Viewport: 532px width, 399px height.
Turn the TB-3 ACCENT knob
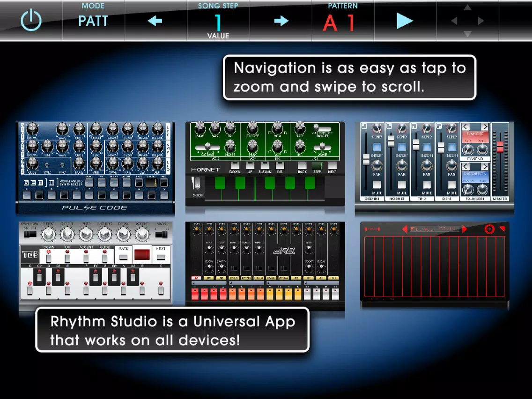(x=142, y=233)
